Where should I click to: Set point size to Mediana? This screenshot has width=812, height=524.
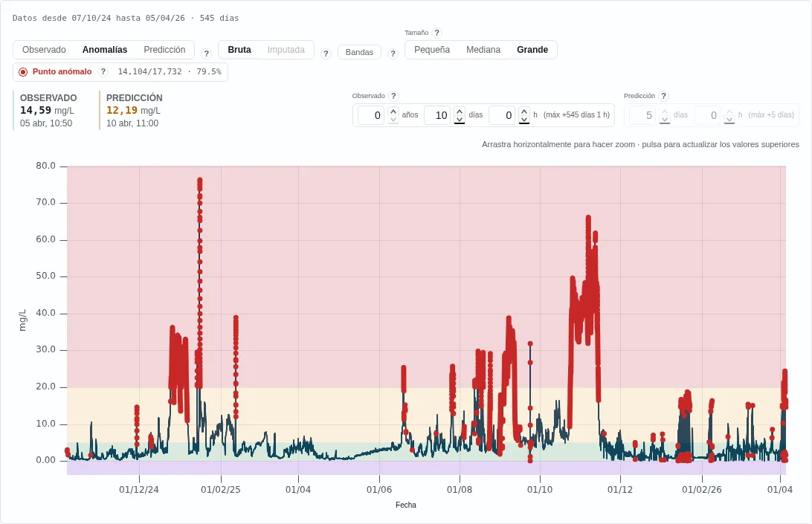click(x=483, y=50)
